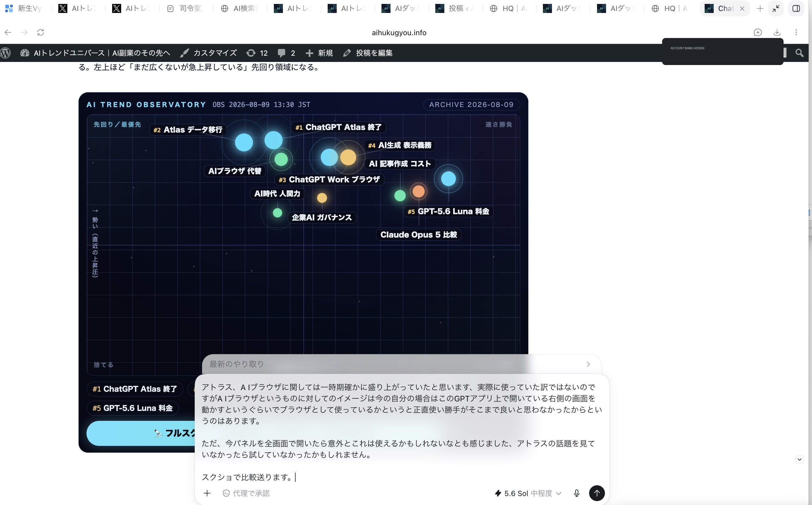The width and height of the screenshot is (812, 505).
Task: Close the active Chat tab
Action: click(742, 9)
